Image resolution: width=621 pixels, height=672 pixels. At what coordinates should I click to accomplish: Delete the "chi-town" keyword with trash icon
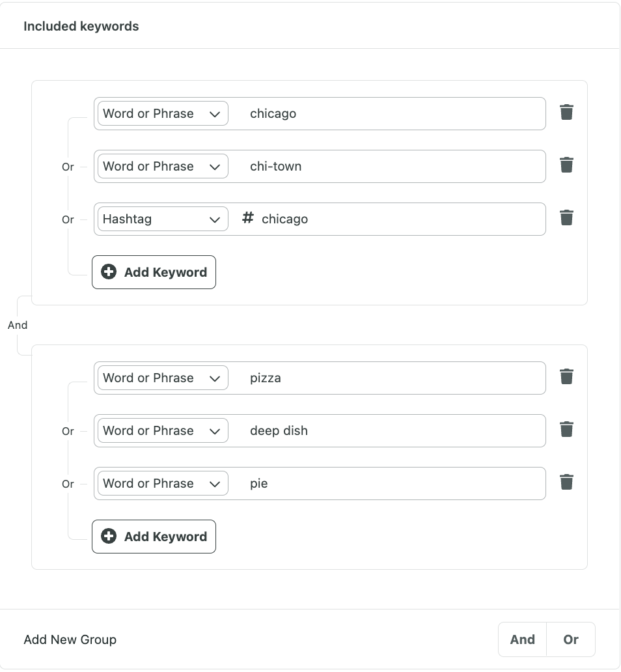(x=566, y=165)
